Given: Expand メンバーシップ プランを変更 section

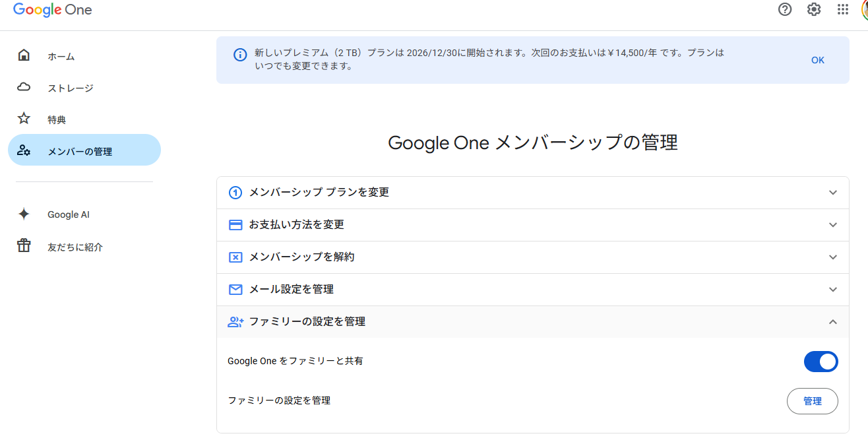Looking at the screenshot, I should point(532,193).
